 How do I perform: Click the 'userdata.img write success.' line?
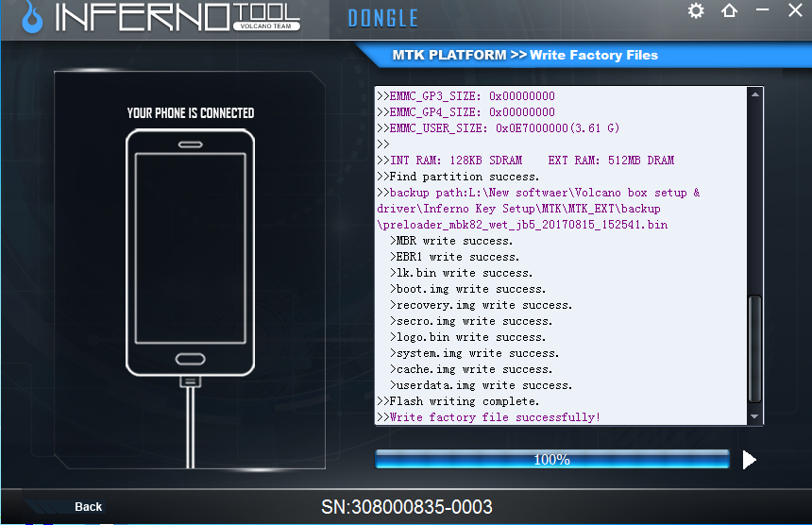(x=482, y=385)
